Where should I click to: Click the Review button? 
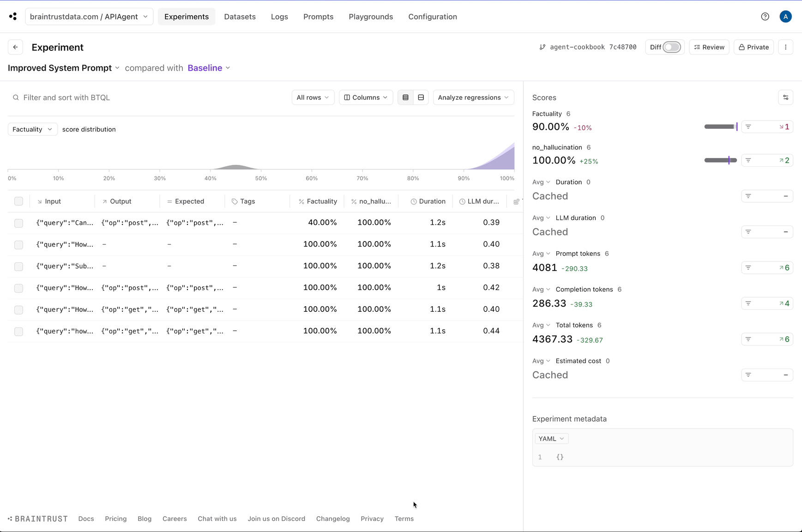click(x=709, y=47)
